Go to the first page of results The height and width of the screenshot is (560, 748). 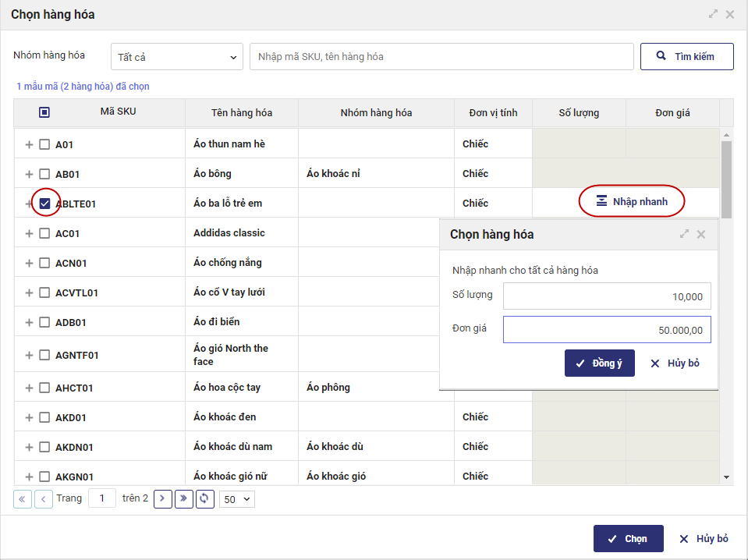coord(23,498)
